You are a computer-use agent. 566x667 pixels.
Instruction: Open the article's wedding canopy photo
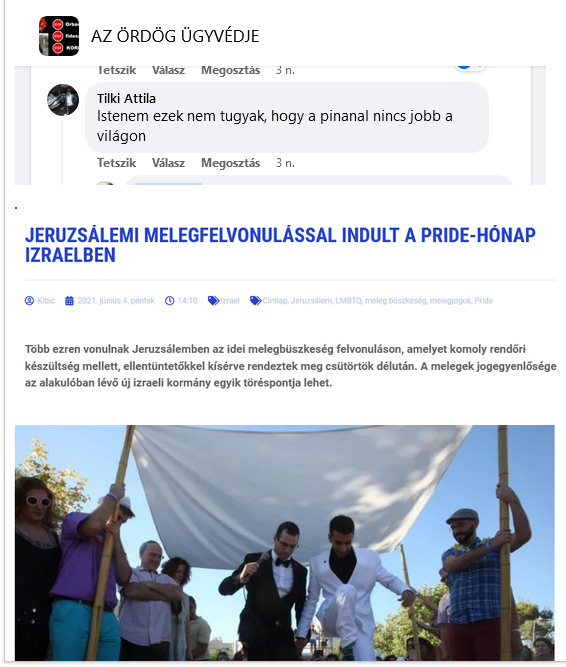pyautogui.click(x=284, y=542)
